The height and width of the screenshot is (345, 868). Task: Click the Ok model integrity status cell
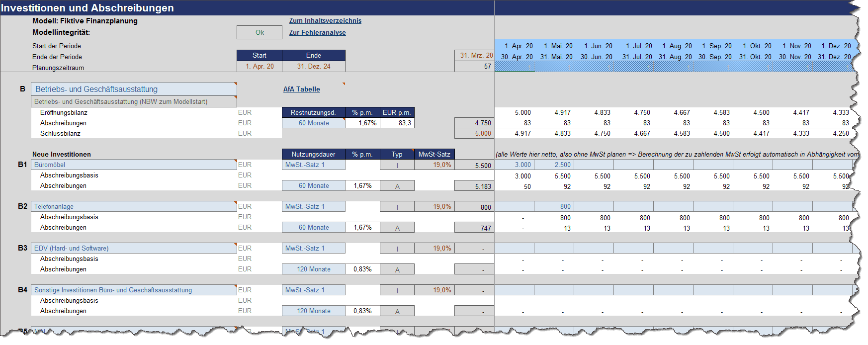tap(260, 32)
